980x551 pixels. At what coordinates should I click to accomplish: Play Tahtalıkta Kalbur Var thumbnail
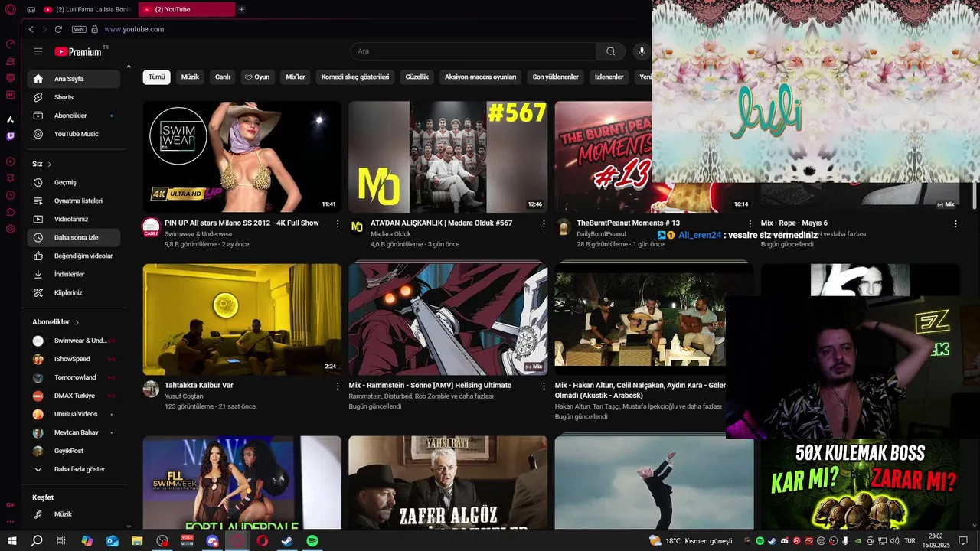coord(242,319)
